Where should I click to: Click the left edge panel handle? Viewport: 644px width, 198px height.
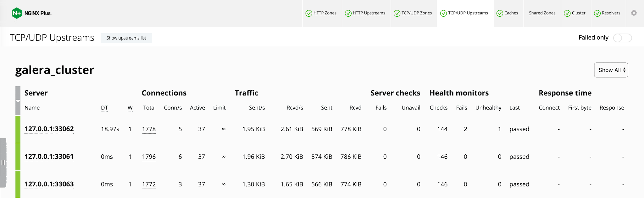click(x=3, y=163)
